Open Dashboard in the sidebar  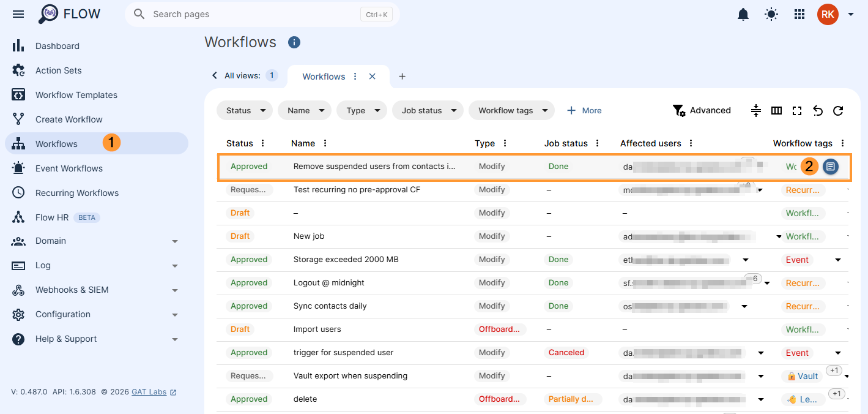pos(57,46)
